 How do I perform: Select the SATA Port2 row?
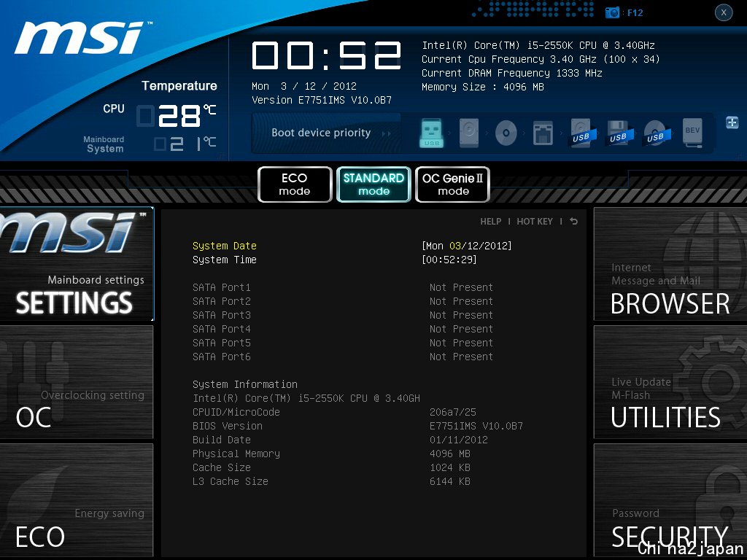[x=343, y=301]
